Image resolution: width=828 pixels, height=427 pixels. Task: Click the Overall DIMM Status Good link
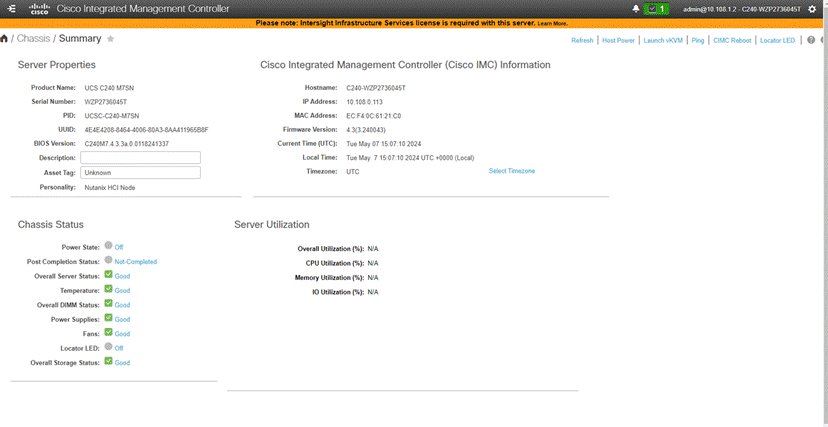[122, 305]
